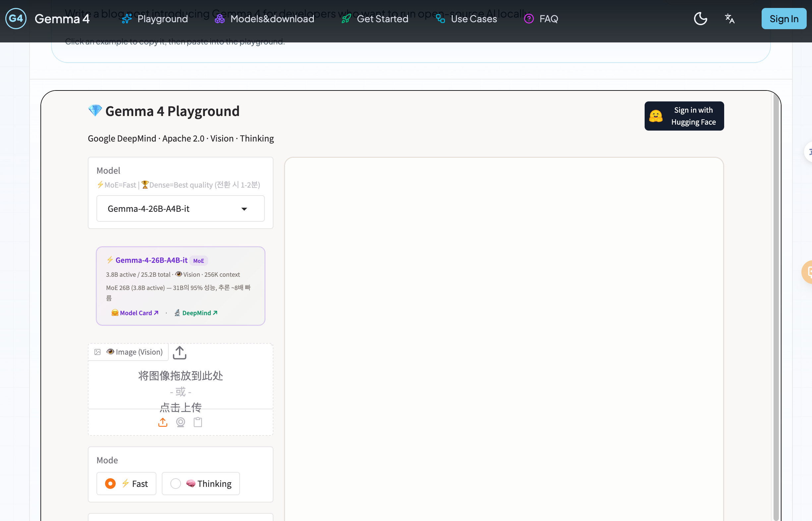The height and width of the screenshot is (521, 812).
Task: Click the playground's vertical scrollbar
Action: 776,305
